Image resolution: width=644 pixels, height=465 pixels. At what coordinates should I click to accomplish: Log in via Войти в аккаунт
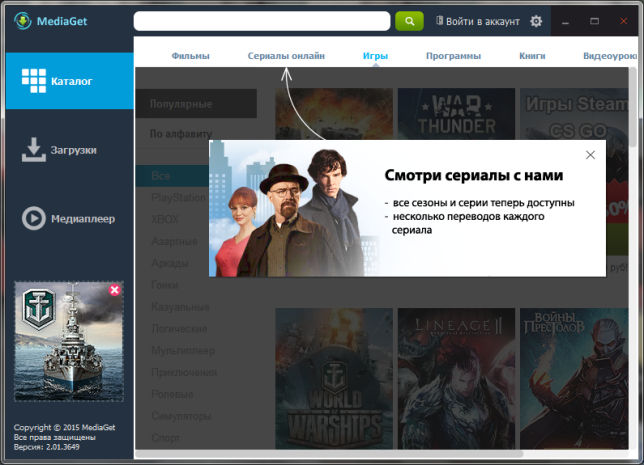(483, 21)
